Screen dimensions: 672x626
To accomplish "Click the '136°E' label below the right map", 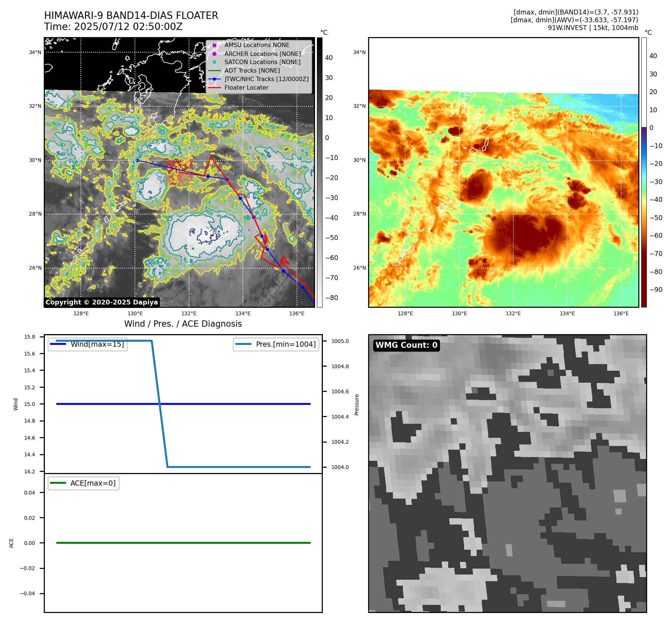I will pos(621,314).
